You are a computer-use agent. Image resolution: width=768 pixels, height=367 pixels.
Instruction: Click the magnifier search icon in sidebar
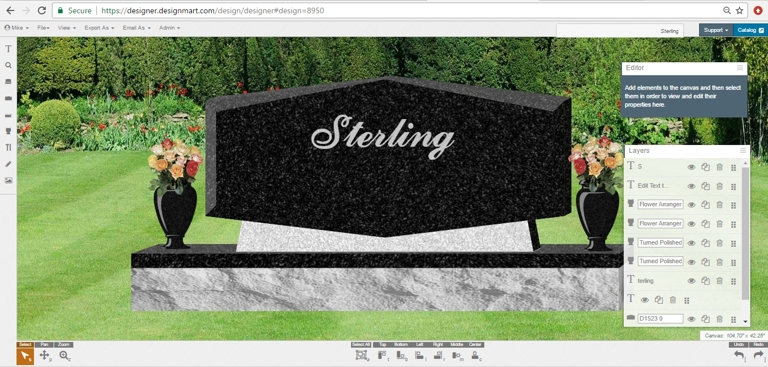point(8,65)
